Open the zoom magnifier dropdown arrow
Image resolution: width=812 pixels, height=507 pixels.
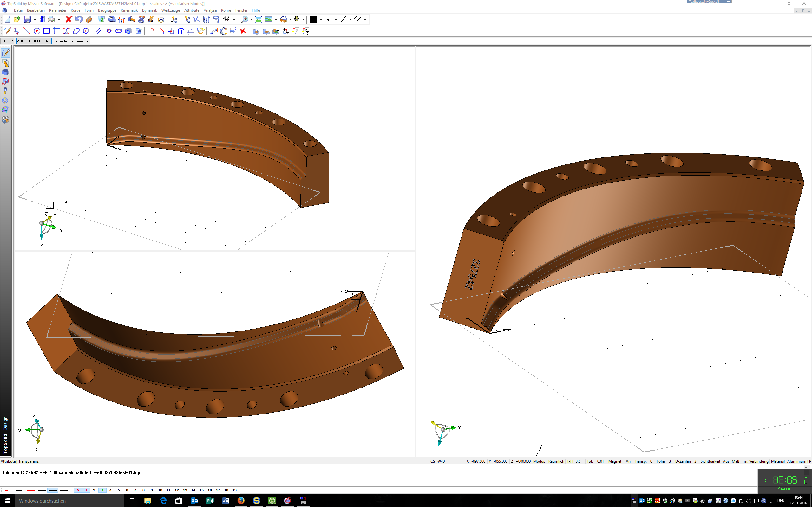click(251, 20)
